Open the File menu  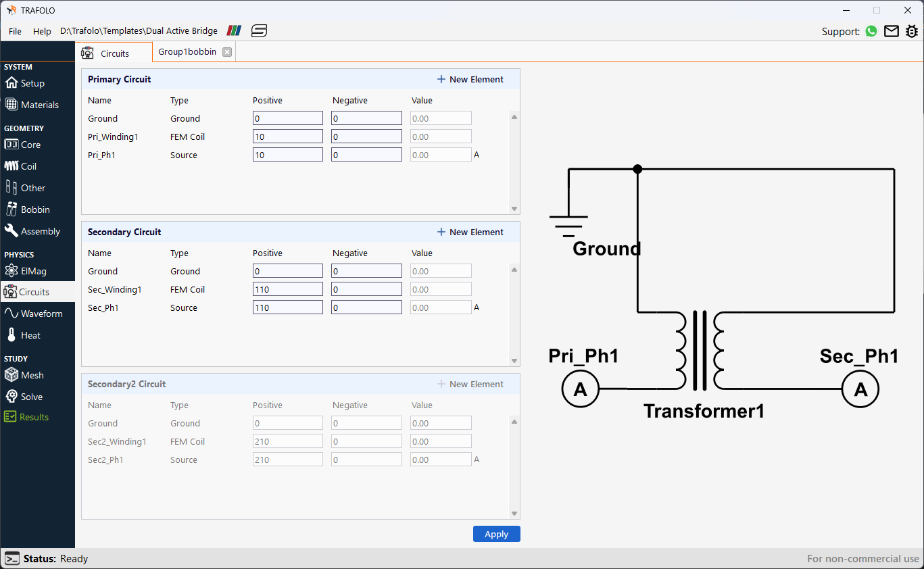(14, 31)
